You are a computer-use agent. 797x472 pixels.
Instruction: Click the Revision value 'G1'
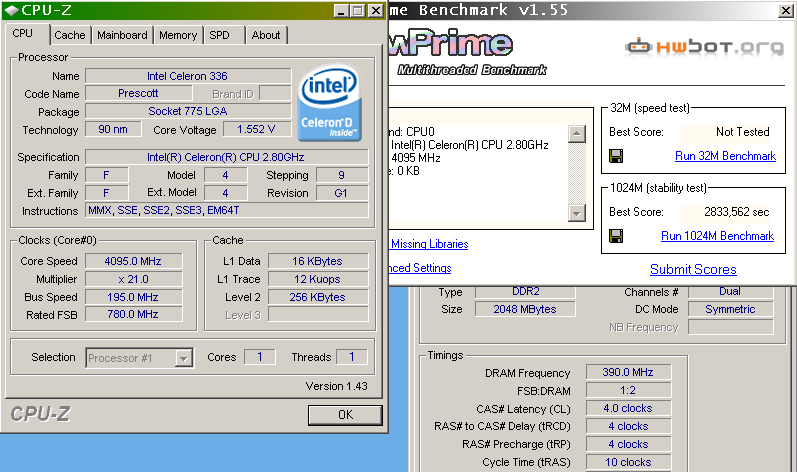(x=342, y=193)
